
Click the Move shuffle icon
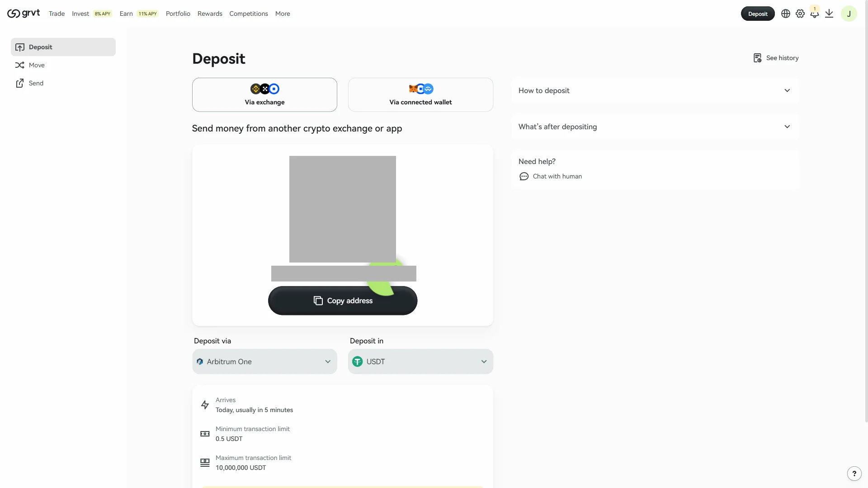tap(20, 65)
